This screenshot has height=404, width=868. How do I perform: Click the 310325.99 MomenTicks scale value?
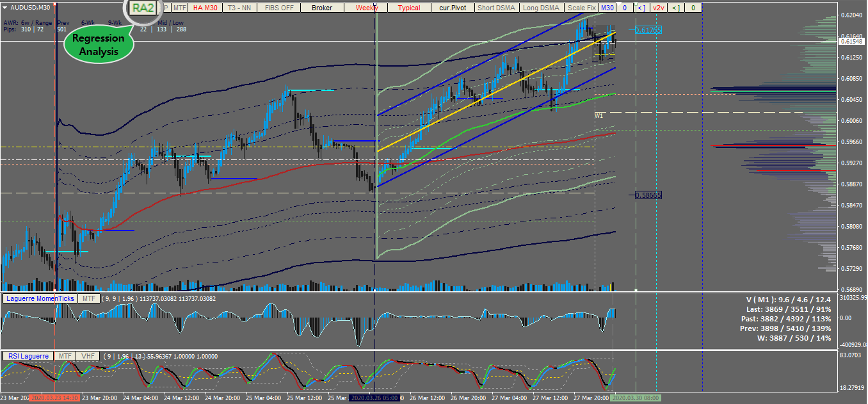tap(852, 298)
